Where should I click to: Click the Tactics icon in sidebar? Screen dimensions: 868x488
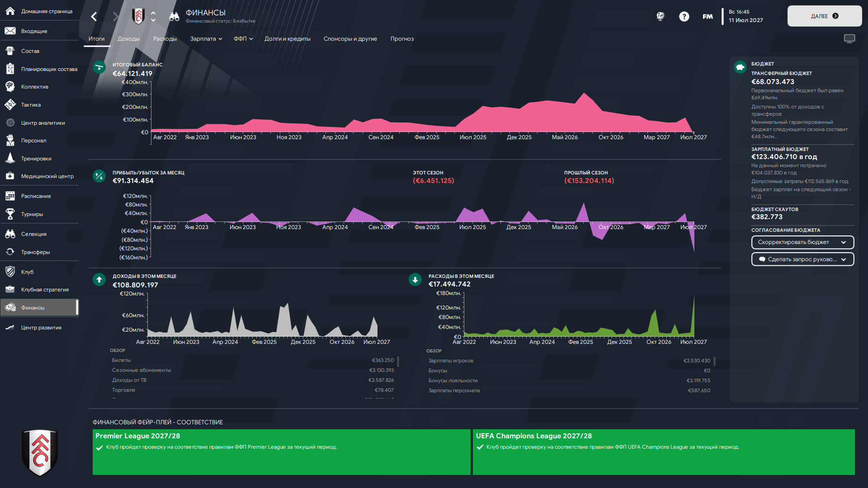coord(10,105)
